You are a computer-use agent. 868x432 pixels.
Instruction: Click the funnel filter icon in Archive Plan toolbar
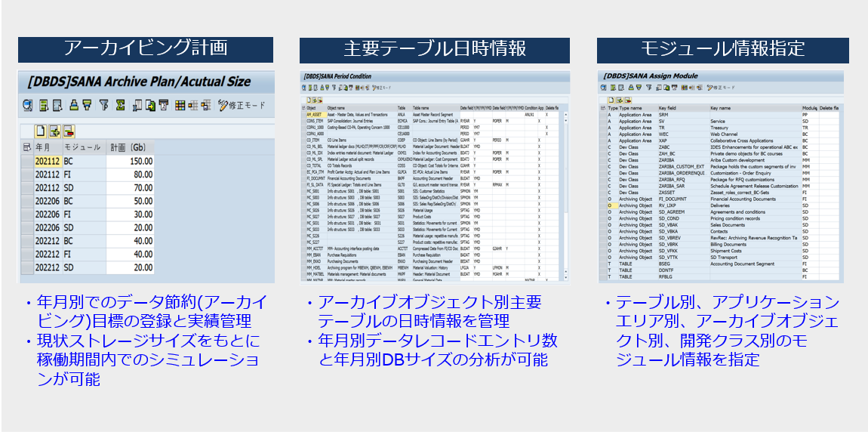click(103, 105)
